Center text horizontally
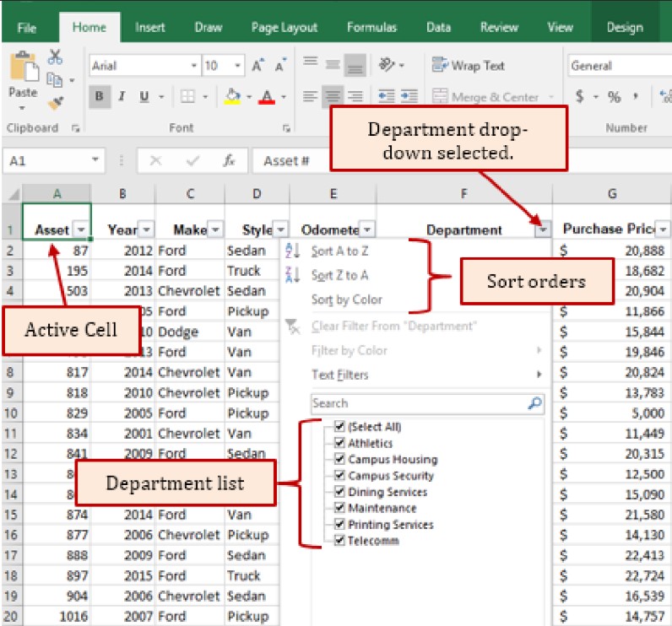Viewport: 672px width, 626px height. 333,96
